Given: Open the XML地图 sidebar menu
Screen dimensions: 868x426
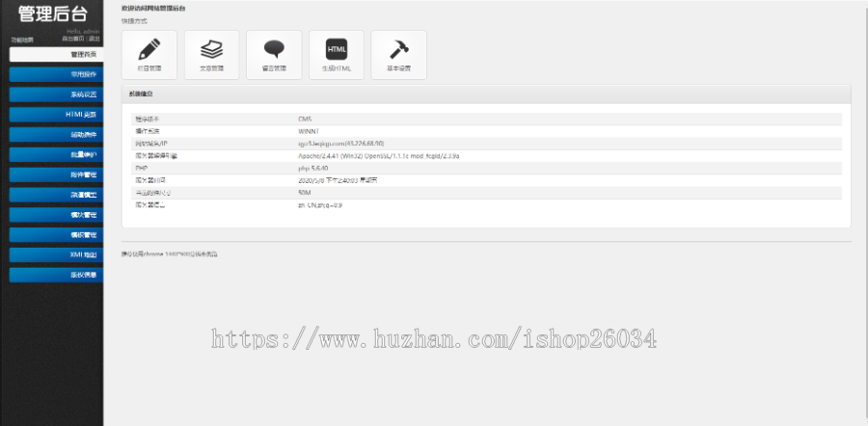Looking at the screenshot, I should click(57, 255).
